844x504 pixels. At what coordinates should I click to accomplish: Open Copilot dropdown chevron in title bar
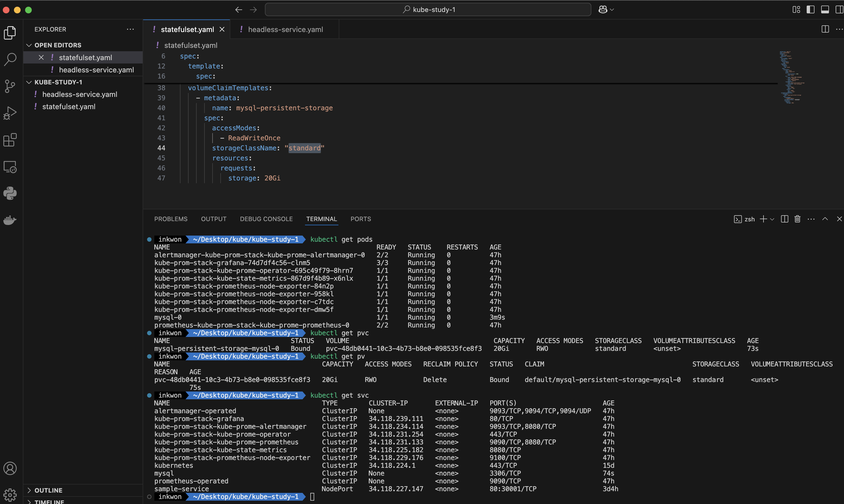point(612,10)
